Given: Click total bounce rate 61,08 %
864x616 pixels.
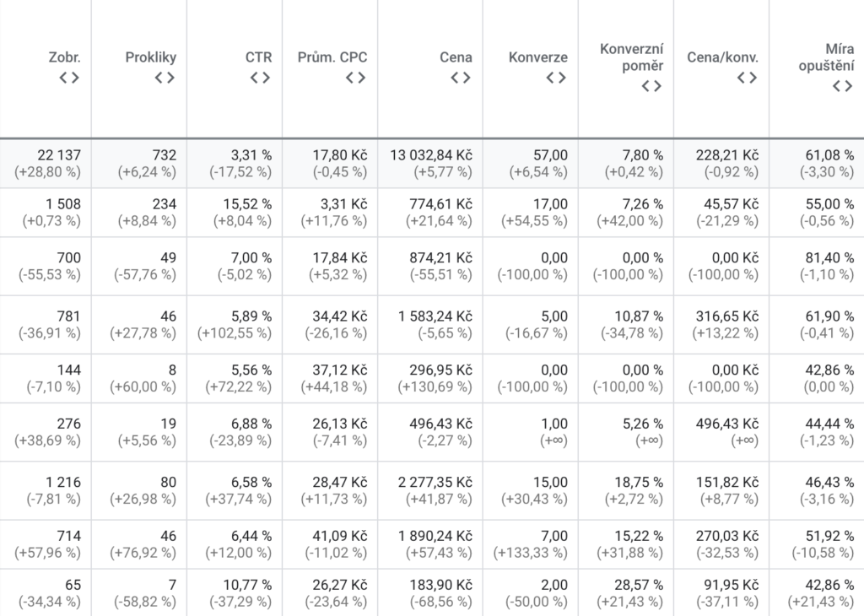Looking at the screenshot, I should pyautogui.click(x=829, y=155).
